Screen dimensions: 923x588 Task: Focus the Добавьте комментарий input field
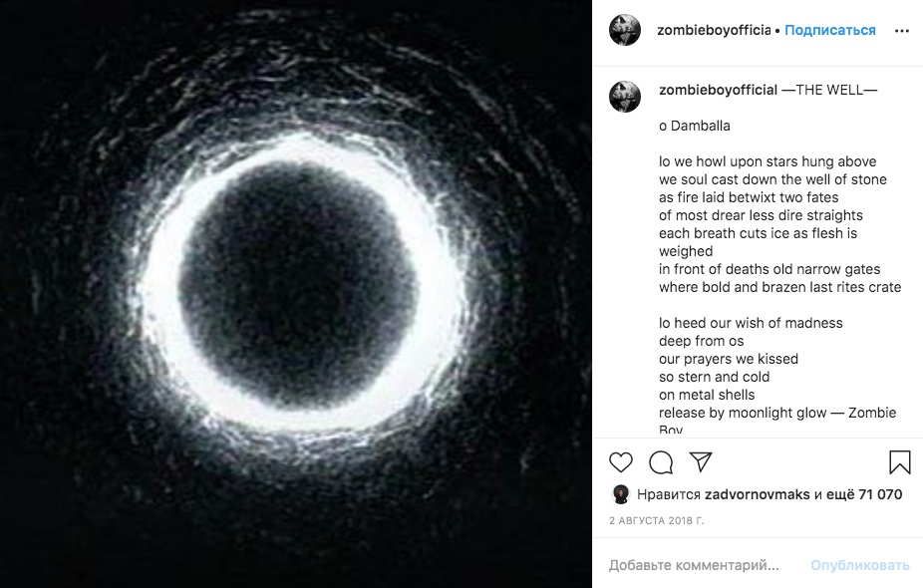coord(698,565)
